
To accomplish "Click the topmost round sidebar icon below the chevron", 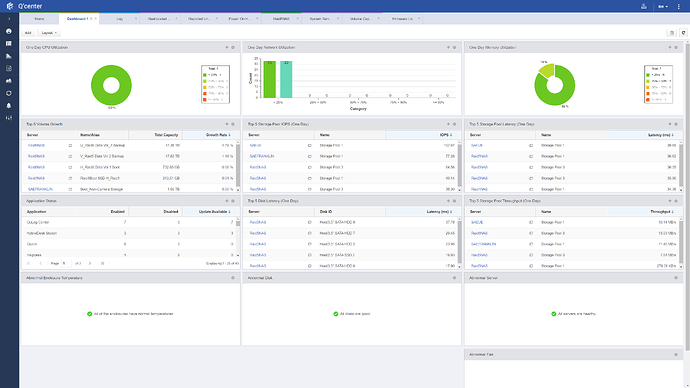I will click(x=9, y=31).
